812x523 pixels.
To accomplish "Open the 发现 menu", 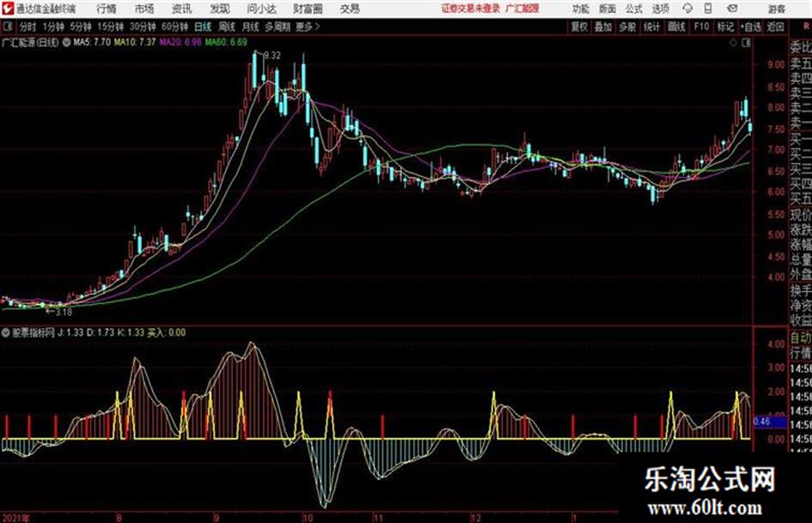I will pyautogui.click(x=220, y=9).
